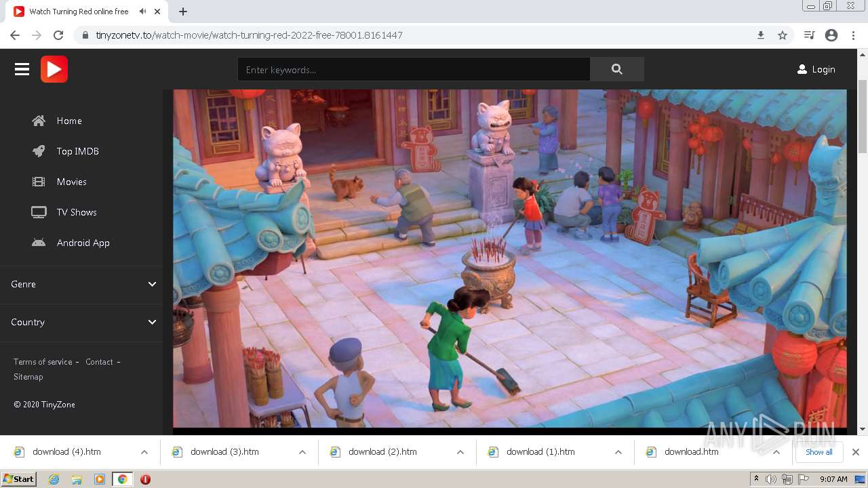868x488 pixels.
Task: Expand the Genre section
Action: [x=81, y=284]
